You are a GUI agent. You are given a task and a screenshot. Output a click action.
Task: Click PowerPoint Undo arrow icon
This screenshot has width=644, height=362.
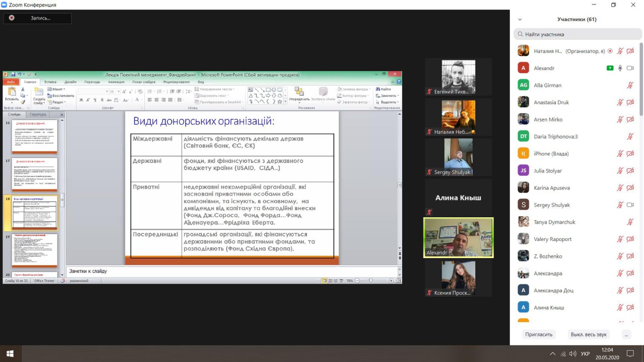pos(19,74)
